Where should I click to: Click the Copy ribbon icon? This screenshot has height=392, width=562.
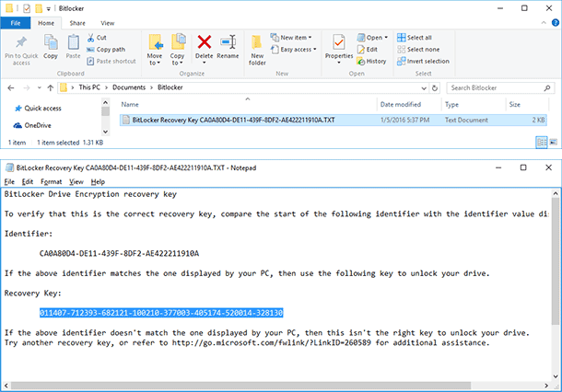[51, 47]
